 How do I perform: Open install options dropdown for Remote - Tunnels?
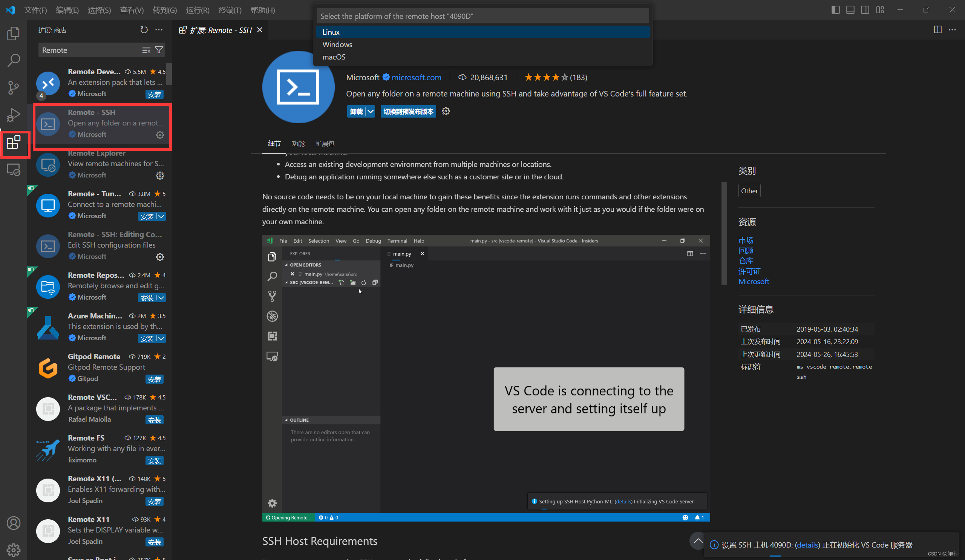[162, 216]
